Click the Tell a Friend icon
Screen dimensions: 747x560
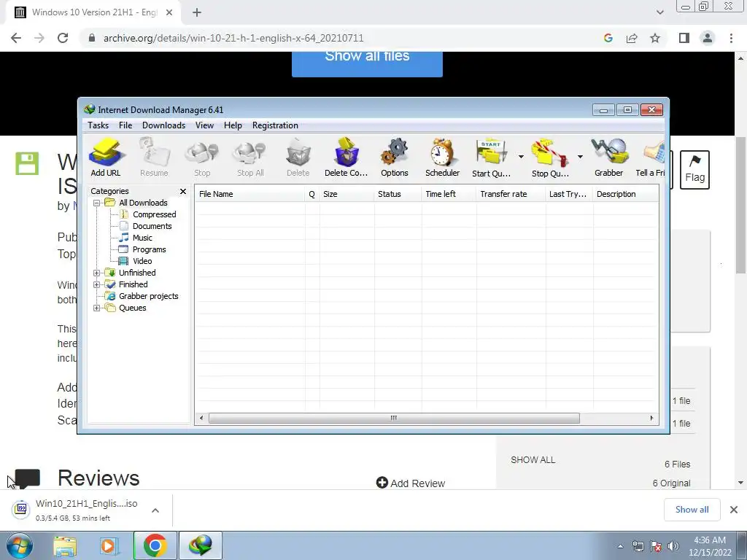click(x=650, y=157)
